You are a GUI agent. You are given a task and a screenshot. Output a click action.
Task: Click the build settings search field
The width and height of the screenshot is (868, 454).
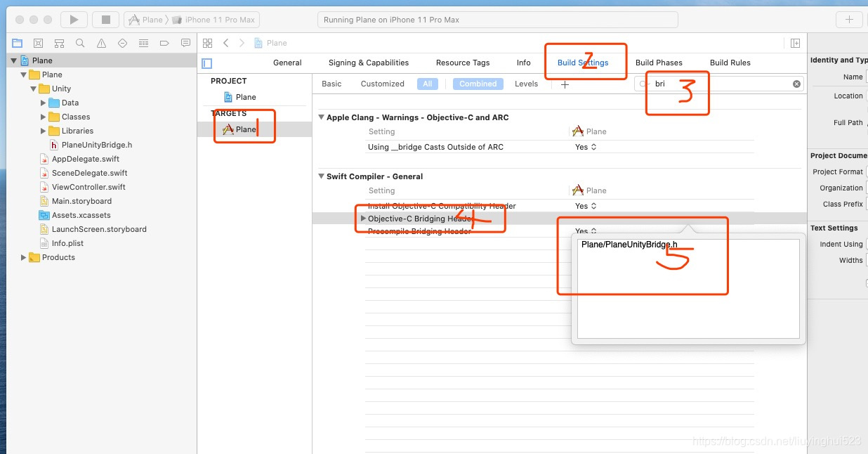tap(720, 84)
